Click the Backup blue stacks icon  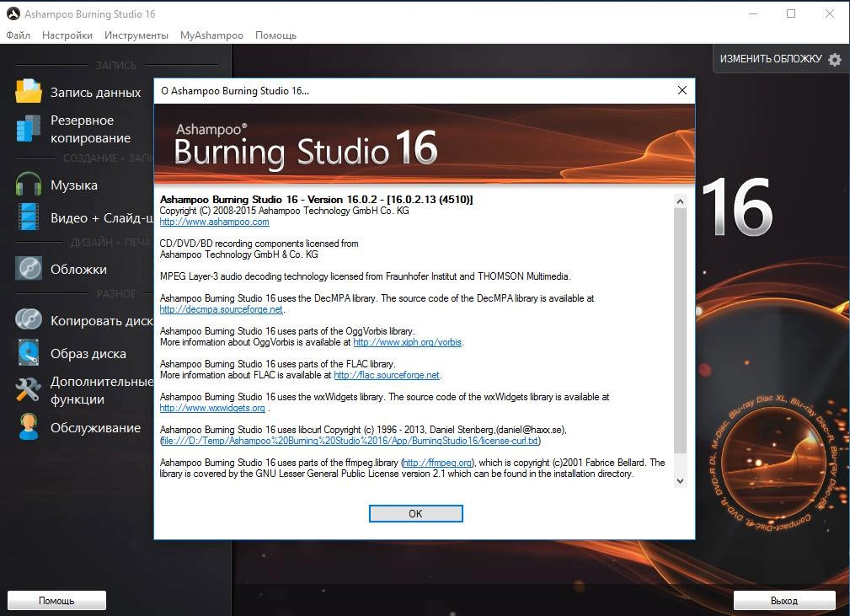point(28,128)
